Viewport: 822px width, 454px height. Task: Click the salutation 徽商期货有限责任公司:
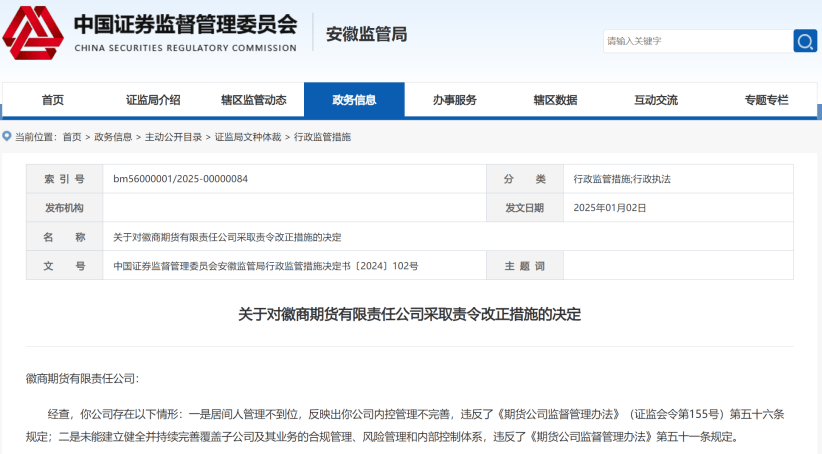[82, 379]
